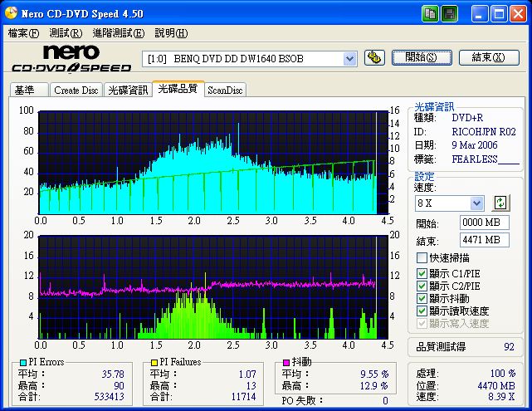Click the Nero CD-DVD Speed logo
Image resolution: width=532 pixels, height=411 pixels.
pyautogui.click(x=71, y=59)
